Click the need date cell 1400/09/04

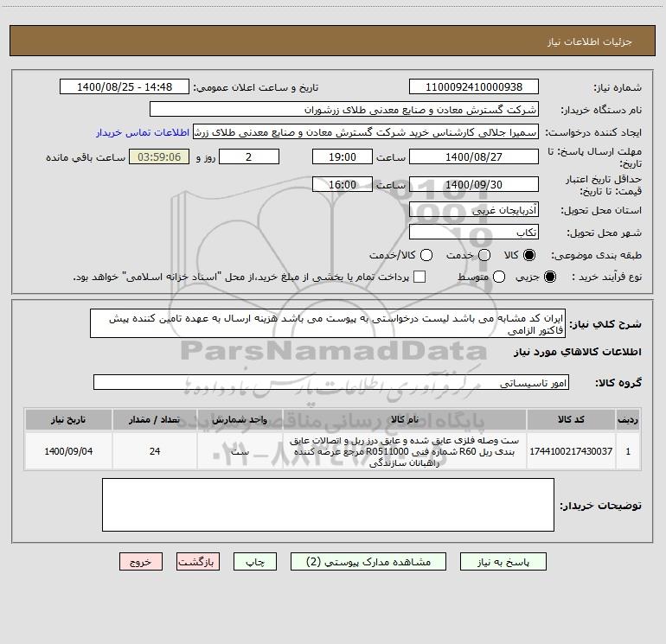[68, 451]
